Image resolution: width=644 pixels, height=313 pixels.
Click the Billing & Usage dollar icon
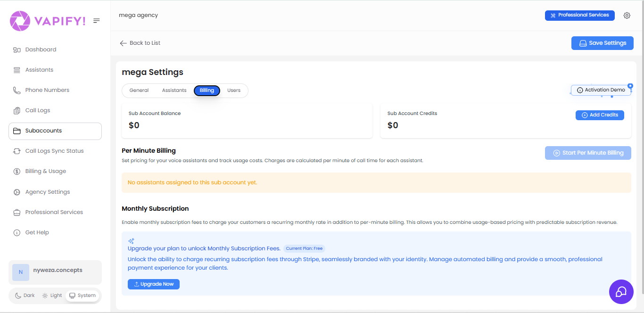(x=17, y=171)
